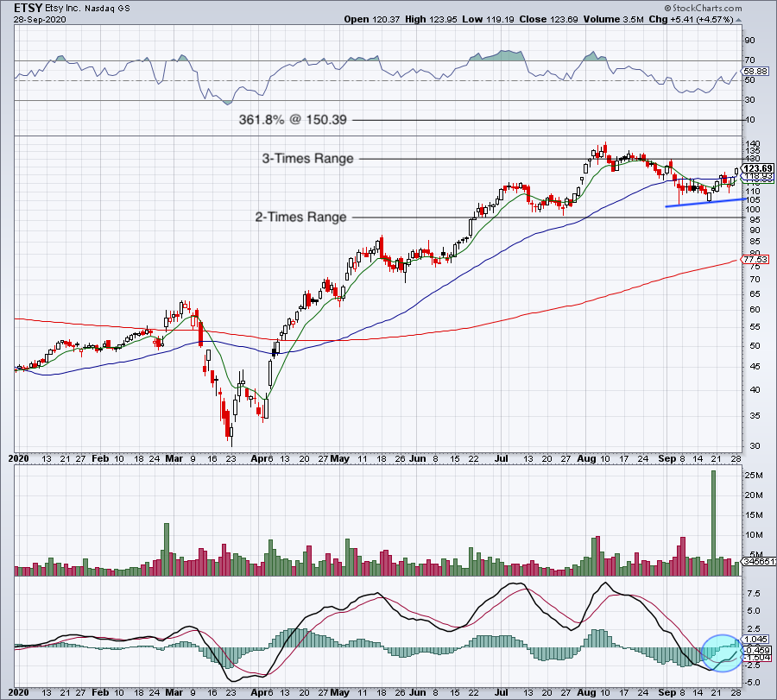777x700 pixels.
Task: Click the High 123.95 value
Action: click(x=431, y=19)
